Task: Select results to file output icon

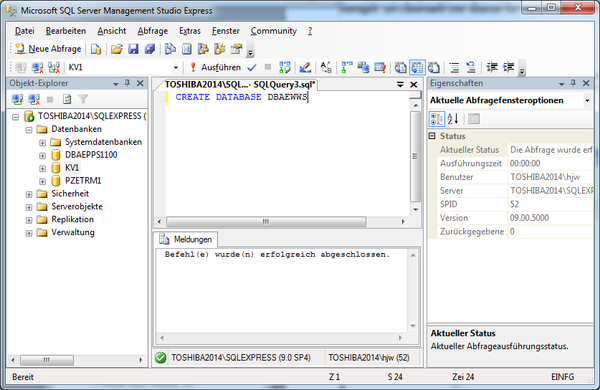Action: tap(434, 68)
